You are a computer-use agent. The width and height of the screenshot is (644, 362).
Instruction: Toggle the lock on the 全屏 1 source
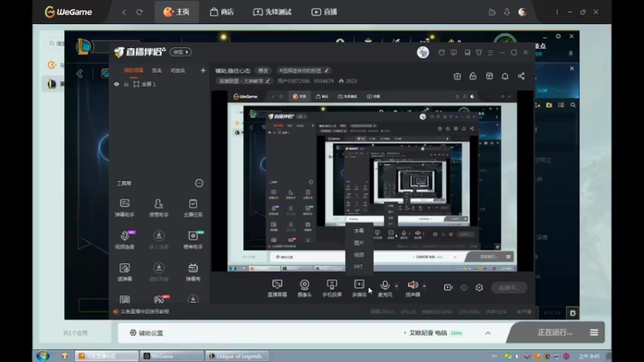click(x=126, y=84)
